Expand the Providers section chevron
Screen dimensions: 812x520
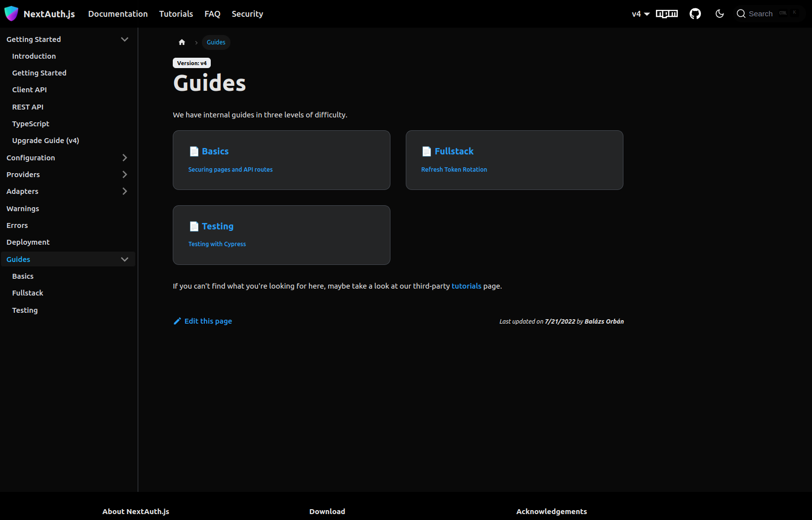124,175
